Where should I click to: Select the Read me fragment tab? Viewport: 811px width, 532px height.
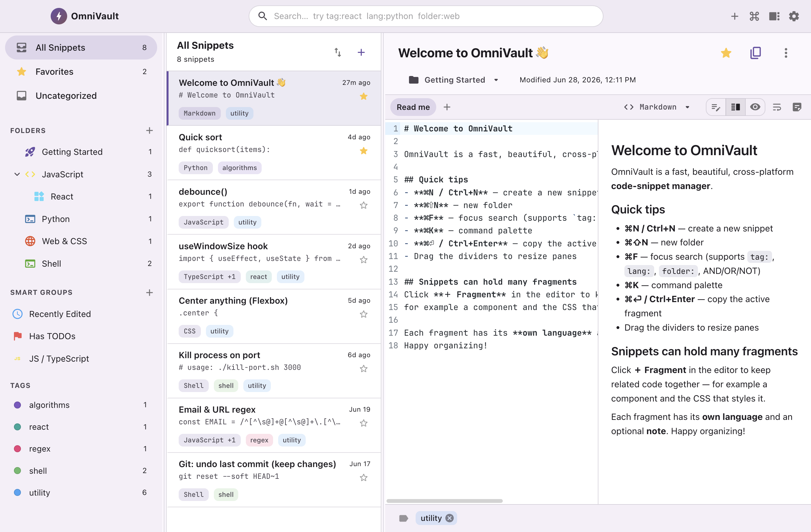pos(413,107)
